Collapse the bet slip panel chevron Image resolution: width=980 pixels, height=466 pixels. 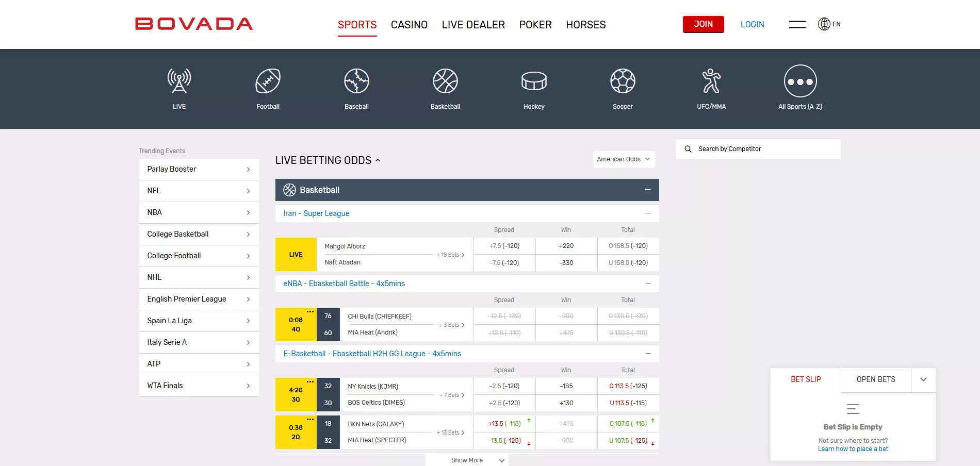point(923,379)
